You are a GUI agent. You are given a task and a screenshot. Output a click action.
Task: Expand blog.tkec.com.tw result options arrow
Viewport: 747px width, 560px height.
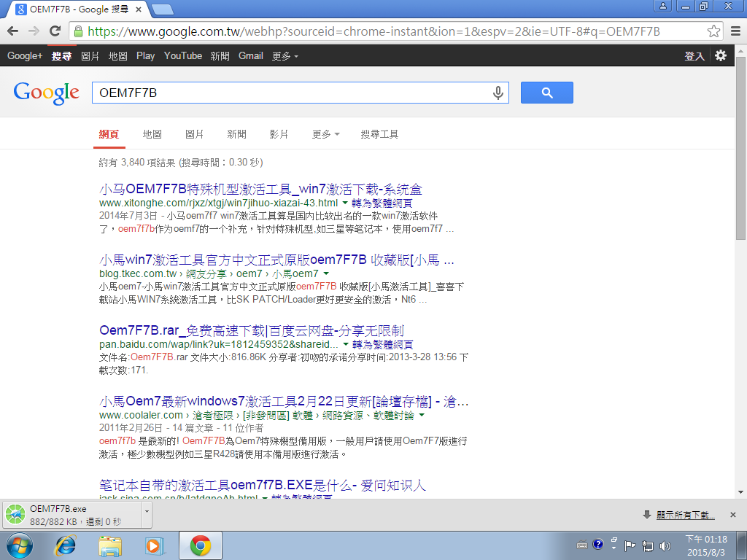pos(326,274)
